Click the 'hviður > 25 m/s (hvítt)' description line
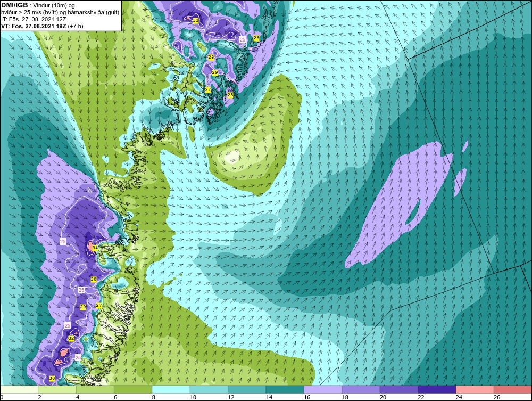Screen dimensions: 532x401 [60, 12]
